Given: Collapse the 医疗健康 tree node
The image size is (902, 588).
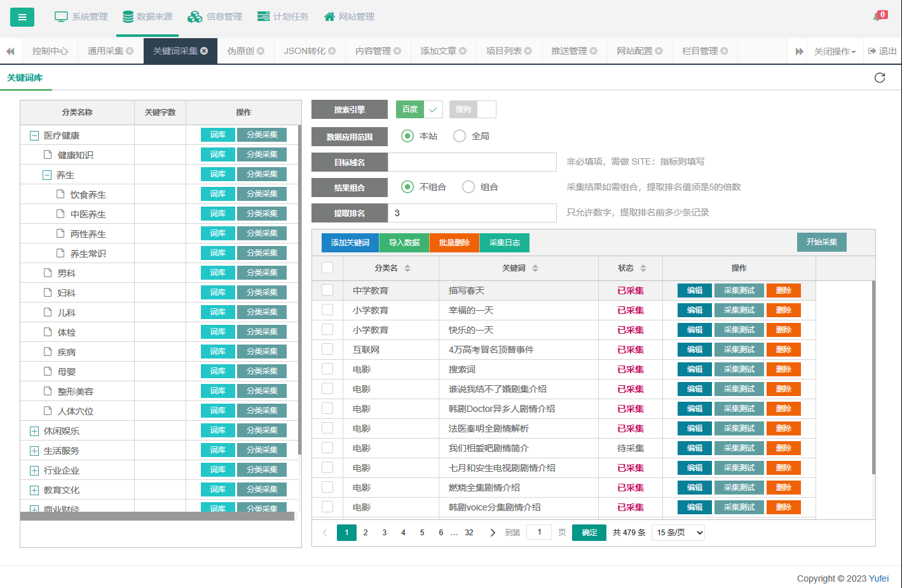Looking at the screenshot, I should (34, 135).
